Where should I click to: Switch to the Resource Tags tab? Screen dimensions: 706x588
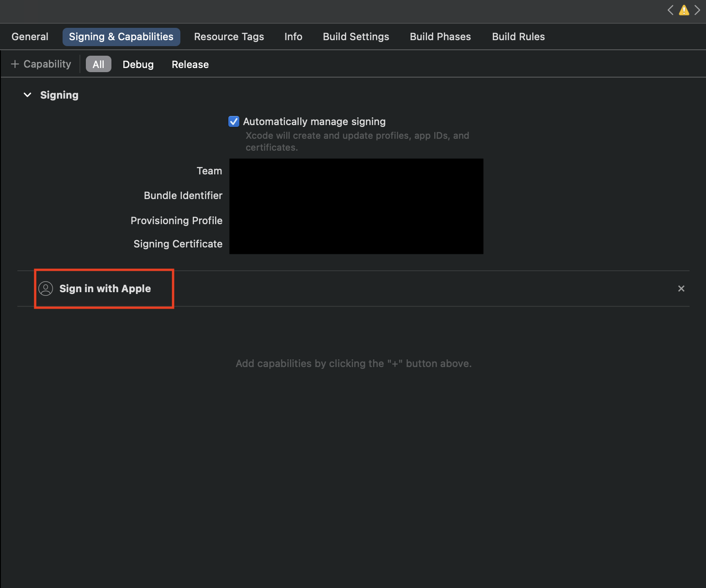(229, 37)
